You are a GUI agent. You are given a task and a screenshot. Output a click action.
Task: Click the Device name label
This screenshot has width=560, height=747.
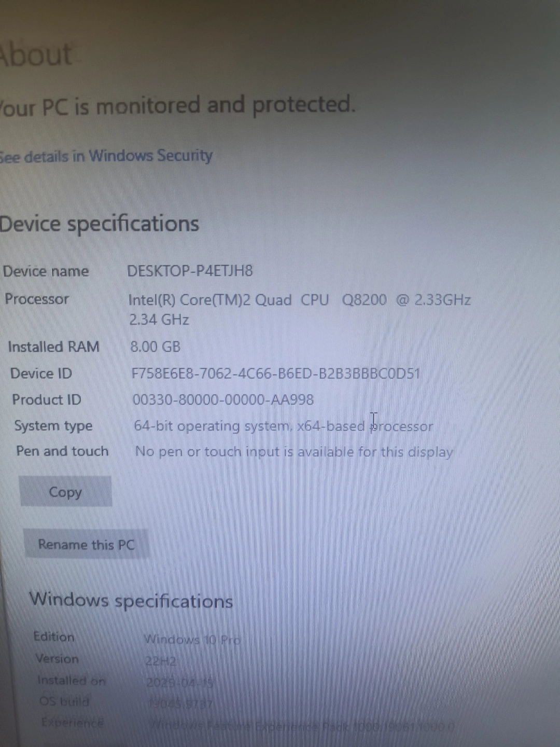pos(46,271)
